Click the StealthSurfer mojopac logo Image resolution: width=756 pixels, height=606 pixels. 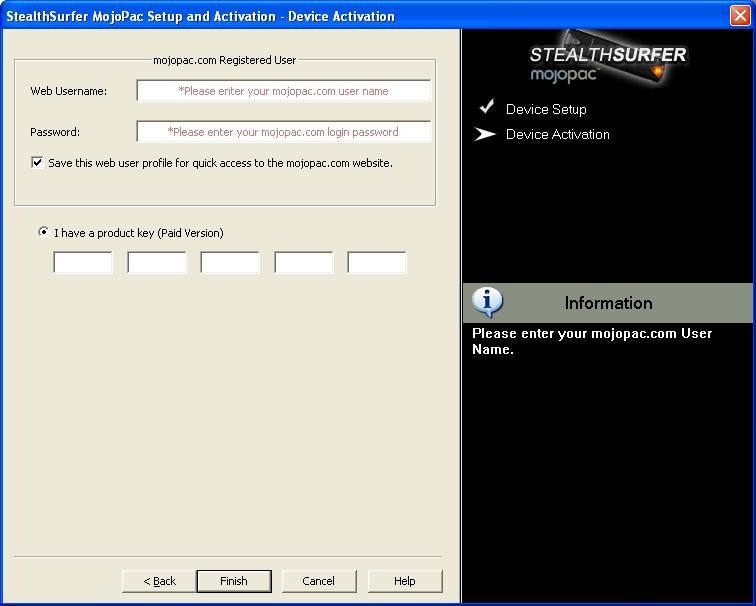(608, 60)
